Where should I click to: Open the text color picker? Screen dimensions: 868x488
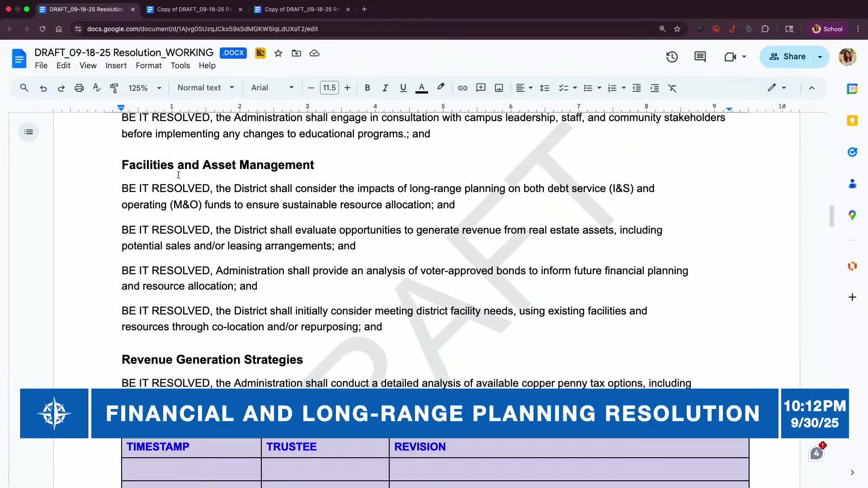pyautogui.click(x=421, y=88)
